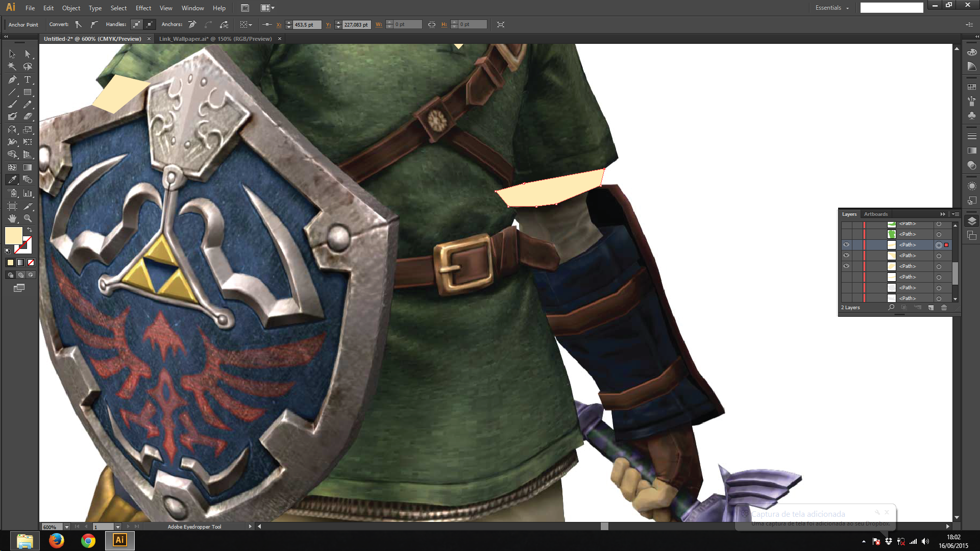Click remove selected anchor points pen icon
Viewport: 980px width, 551px height.
pyautogui.click(x=192, y=24)
